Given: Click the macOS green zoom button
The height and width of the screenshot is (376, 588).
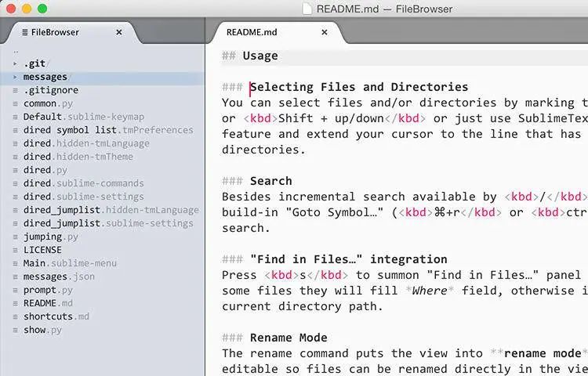Looking at the screenshot, I should pos(42,9).
